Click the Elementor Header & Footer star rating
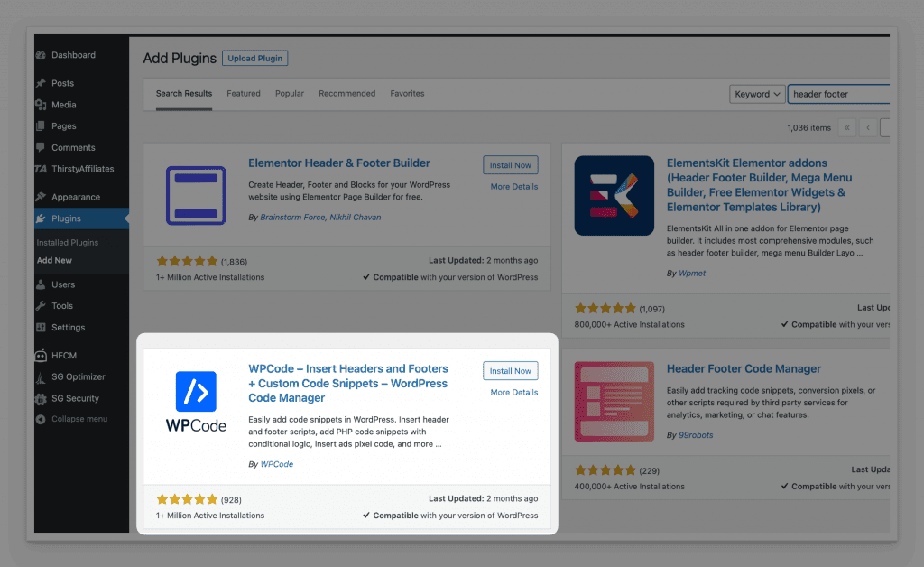This screenshot has height=567, width=924. click(x=187, y=261)
